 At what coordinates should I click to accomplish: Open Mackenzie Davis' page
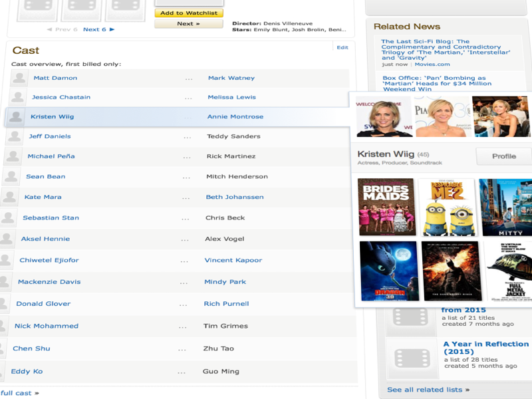[49, 282]
